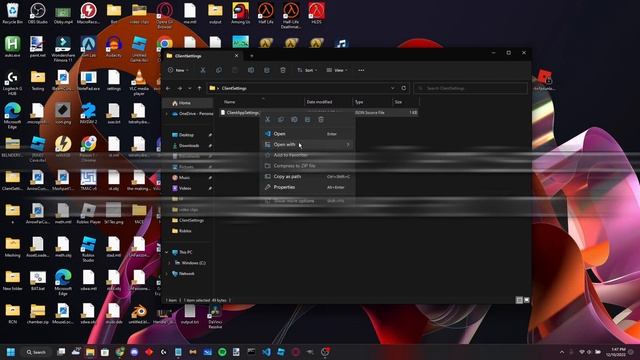
Task: Open the Sort dropdown in File Explorer
Action: (x=307, y=70)
